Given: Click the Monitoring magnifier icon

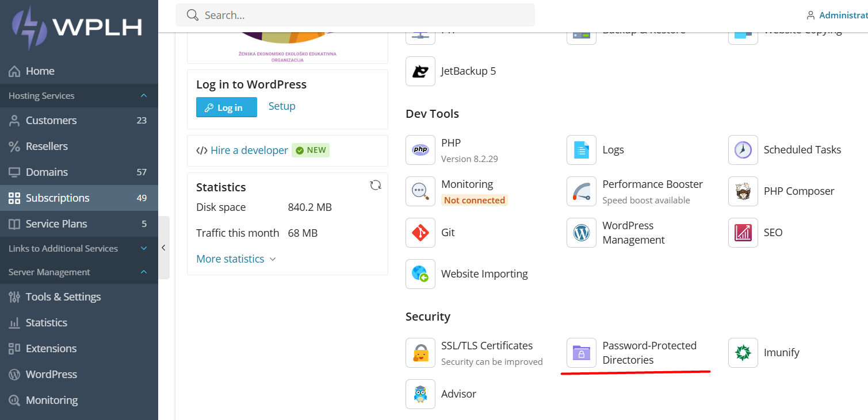Looking at the screenshot, I should click(420, 191).
